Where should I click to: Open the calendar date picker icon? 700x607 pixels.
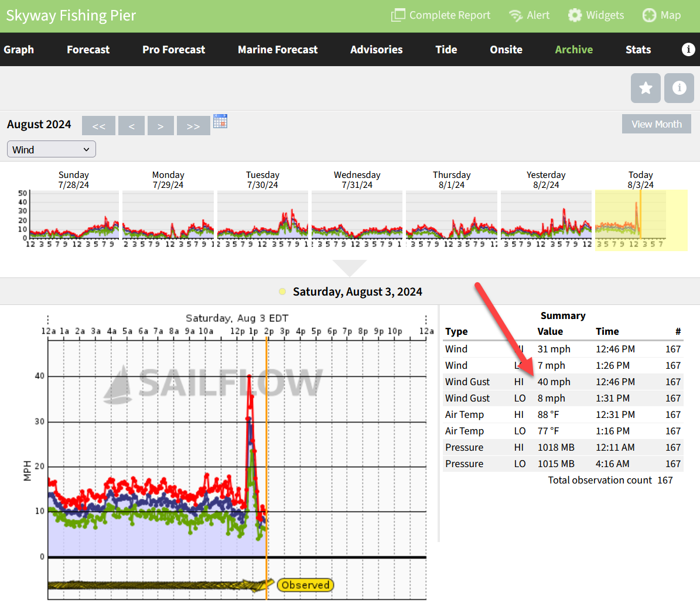[x=220, y=121]
